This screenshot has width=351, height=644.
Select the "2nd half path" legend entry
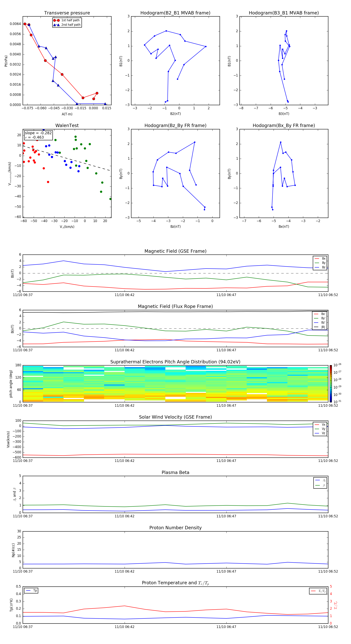point(66,25)
